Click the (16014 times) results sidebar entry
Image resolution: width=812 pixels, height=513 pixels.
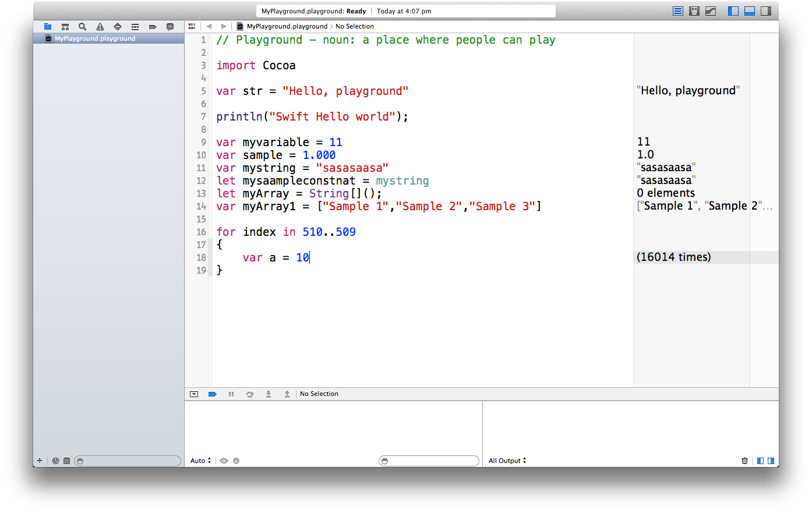pyautogui.click(x=673, y=257)
